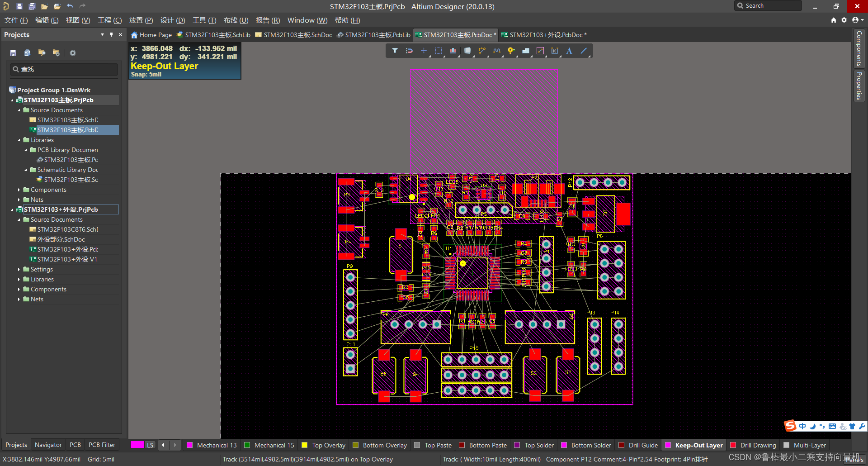Viewport: 868px width, 466px height.
Task: Click the Open Project icon in title bar
Action: pos(57,6)
